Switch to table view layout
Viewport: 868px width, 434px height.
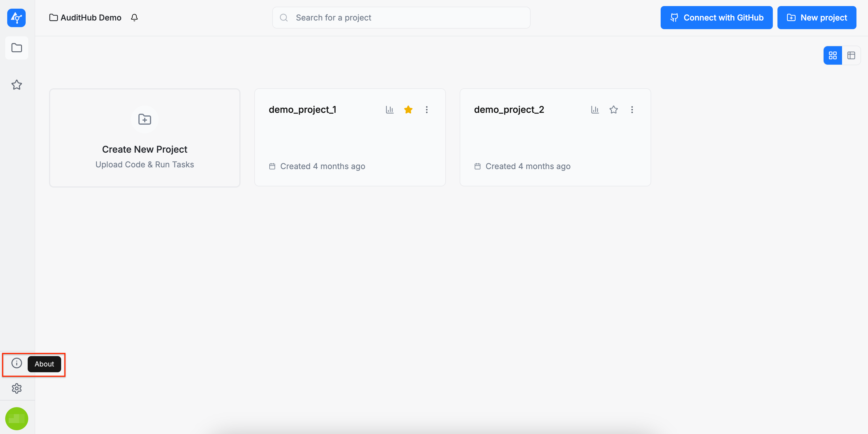[851, 55]
